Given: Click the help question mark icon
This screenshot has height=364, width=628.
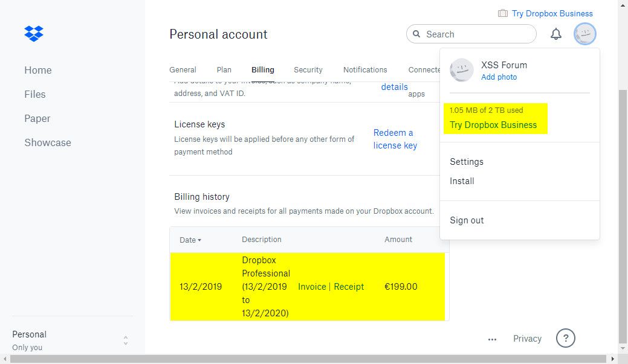Looking at the screenshot, I should tap(565, 338).
